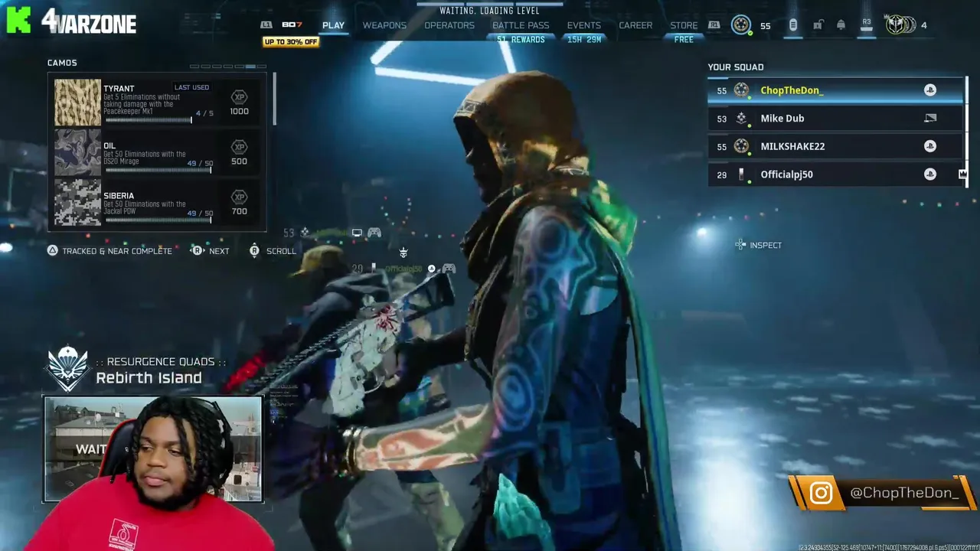
Task: Click the green Kick logo
Action: pos(18,18)
